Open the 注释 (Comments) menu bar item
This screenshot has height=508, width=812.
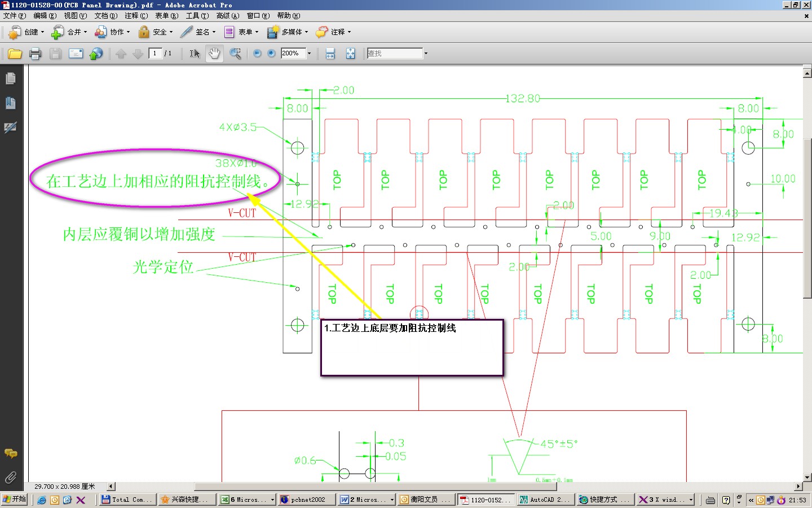click(136, 16)
